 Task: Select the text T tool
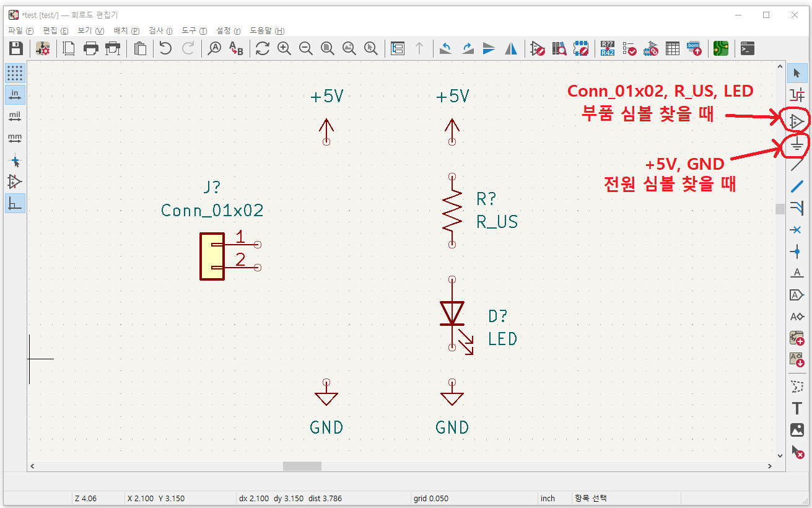click(x=797, y=408)
